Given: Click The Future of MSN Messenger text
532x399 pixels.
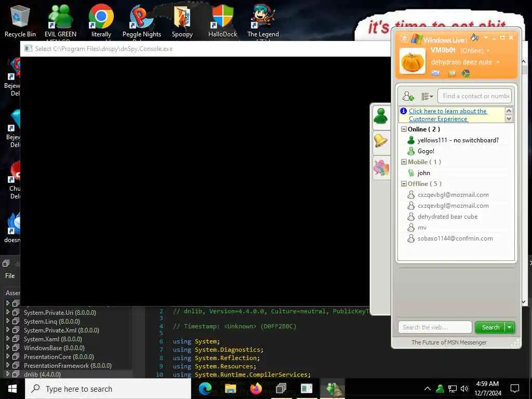Looking at the screenshot, I should coord(449,342).
